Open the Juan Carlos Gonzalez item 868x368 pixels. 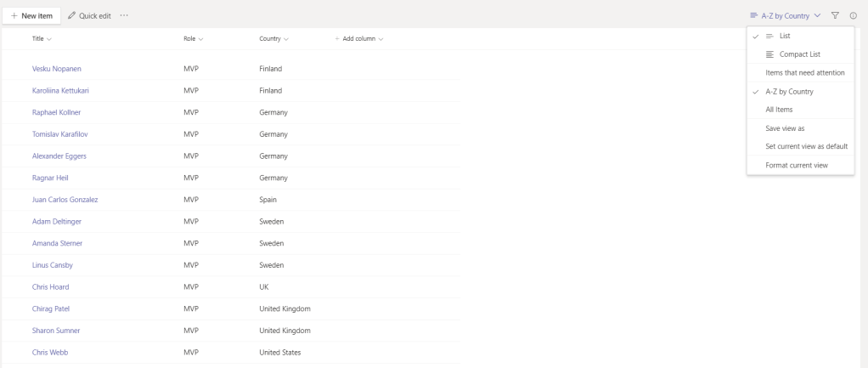pos(68,200)
